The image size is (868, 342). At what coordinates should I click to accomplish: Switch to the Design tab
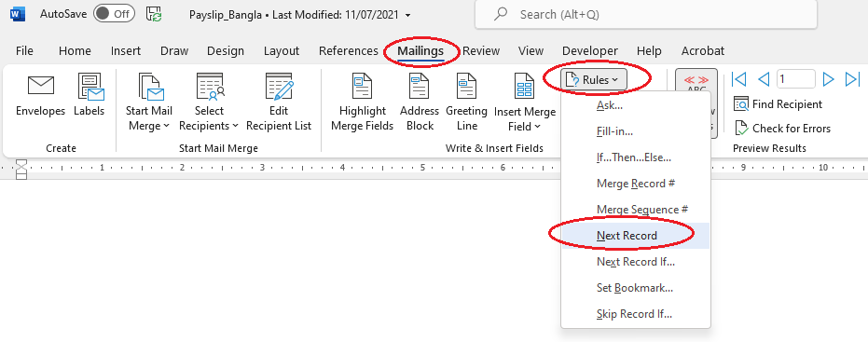(226, 51)
